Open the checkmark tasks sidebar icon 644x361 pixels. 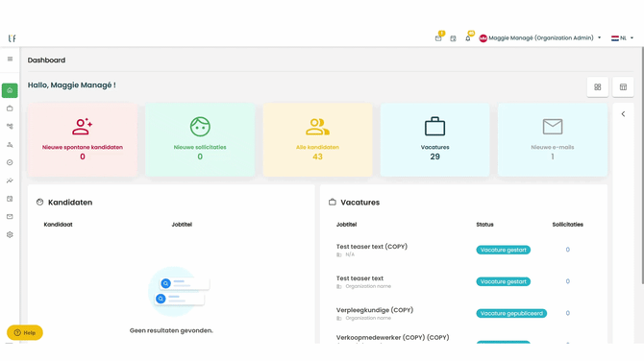coord(10,162)
